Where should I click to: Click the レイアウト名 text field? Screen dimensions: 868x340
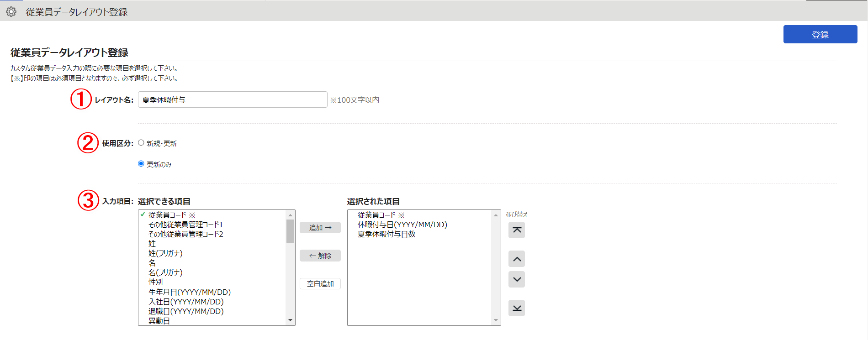pyautogui.click(x=233, y=99)
